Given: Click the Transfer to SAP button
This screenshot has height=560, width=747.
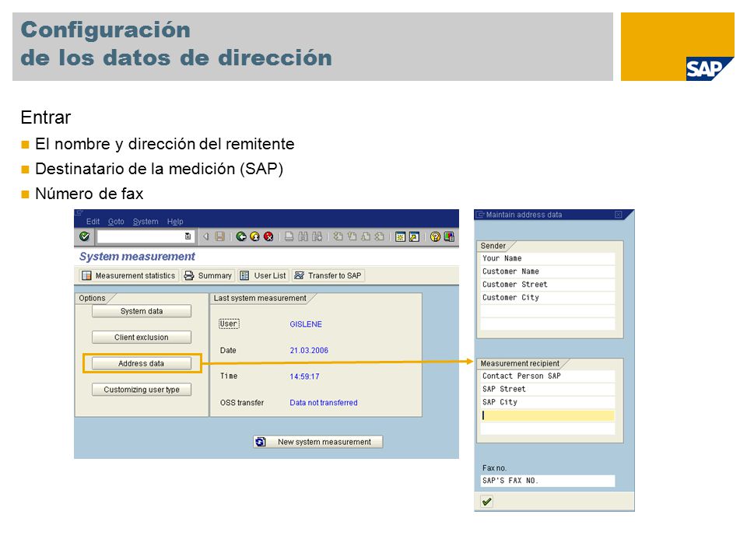Looking at the screenshot, I should (x=328, y=275).
